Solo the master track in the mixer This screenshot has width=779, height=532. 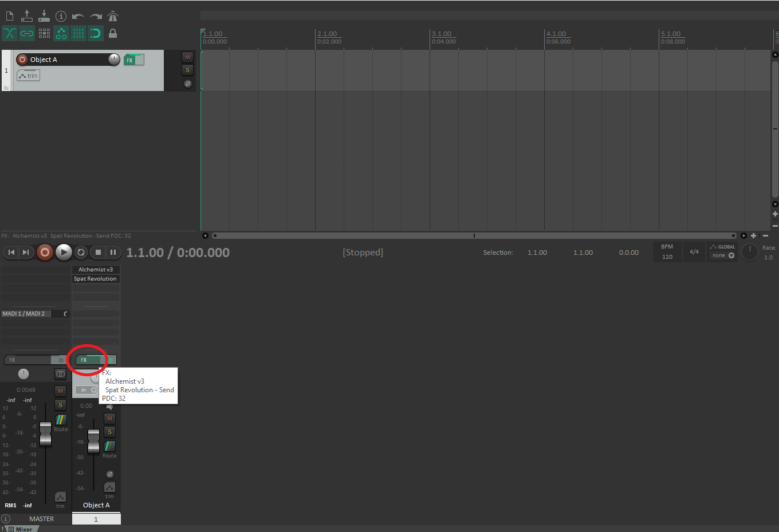60,405
